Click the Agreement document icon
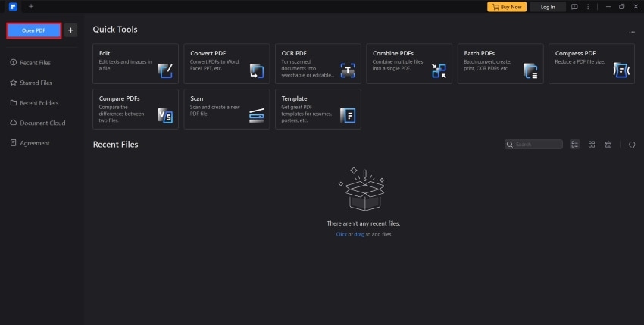The width and height of the screenshot is (644, 325). click(14, 143)
